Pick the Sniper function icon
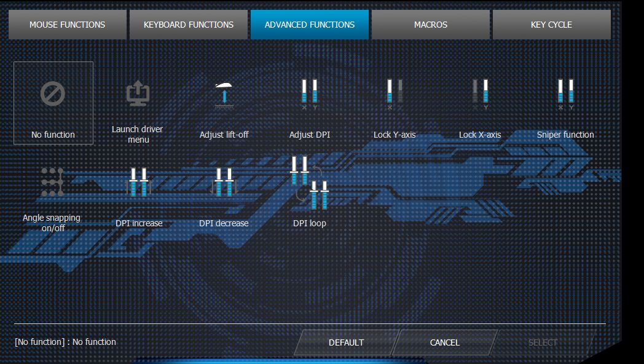The width and height of the screenshot is (644, 364). (565, 94)
